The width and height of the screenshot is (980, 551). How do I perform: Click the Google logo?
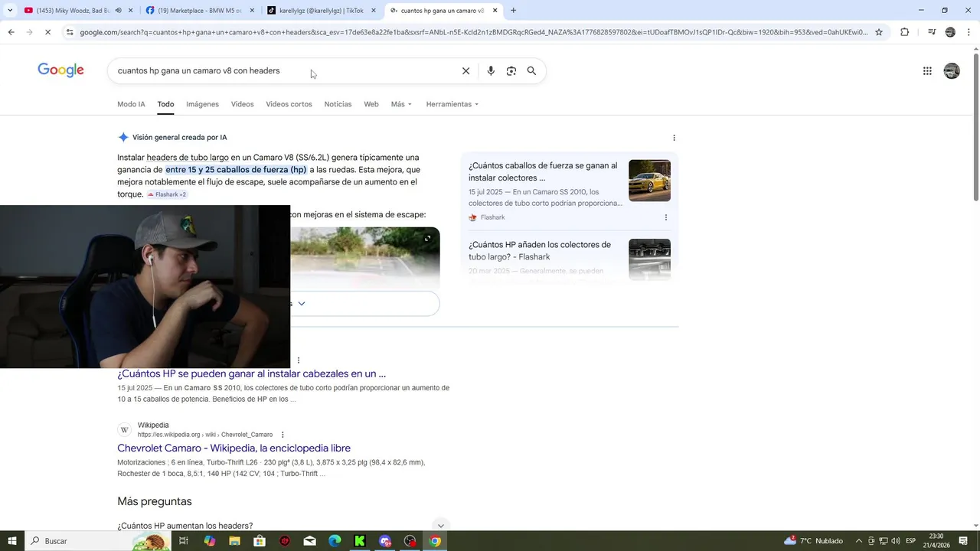pos(60,70)
